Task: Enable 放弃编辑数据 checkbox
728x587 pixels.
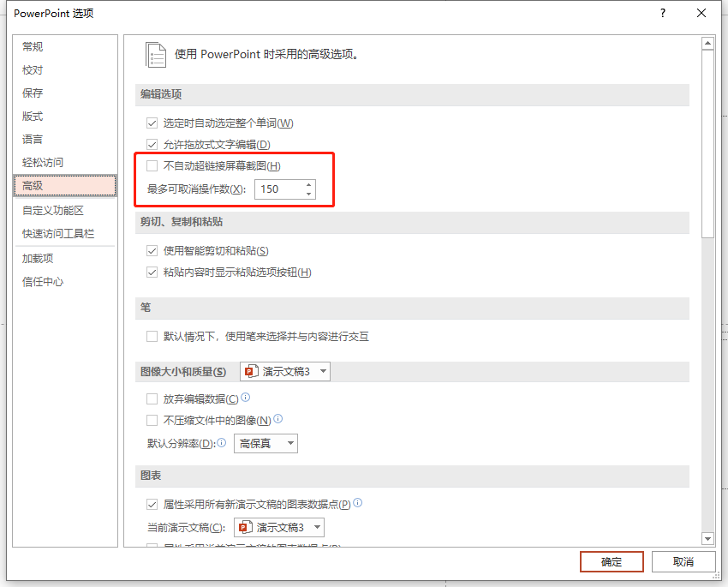Action: pyautogui.click(x=152, y=399)
